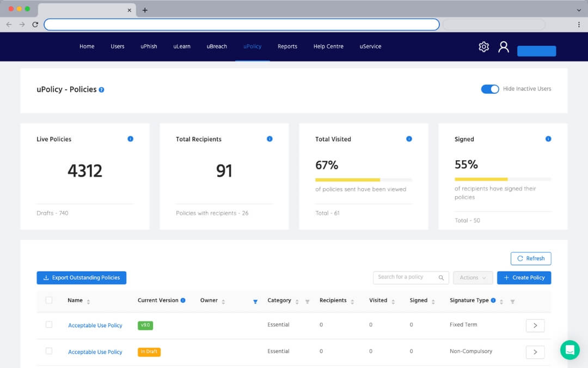Check the select-all checkbox in table header

(x=49, y=300)
